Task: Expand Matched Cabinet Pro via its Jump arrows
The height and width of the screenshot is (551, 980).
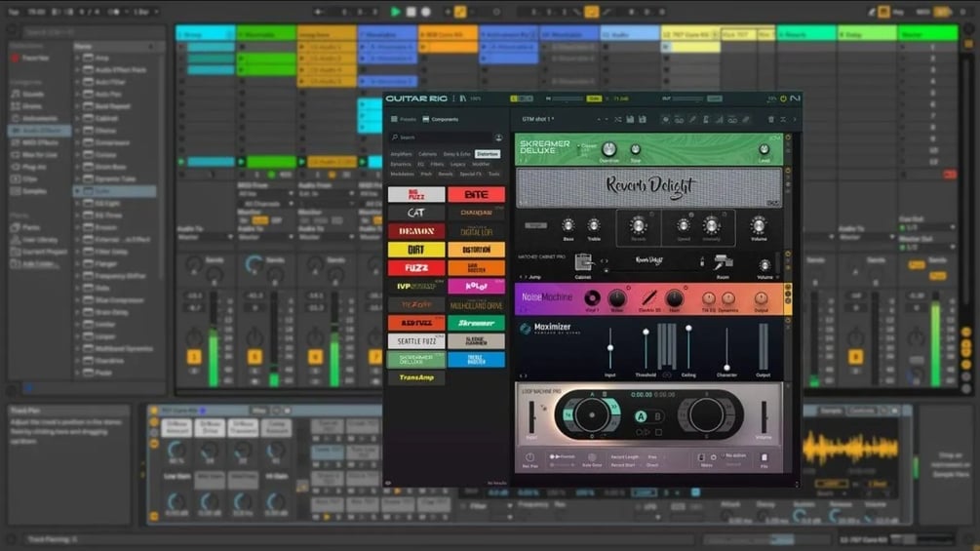Action: coord(522,277)
